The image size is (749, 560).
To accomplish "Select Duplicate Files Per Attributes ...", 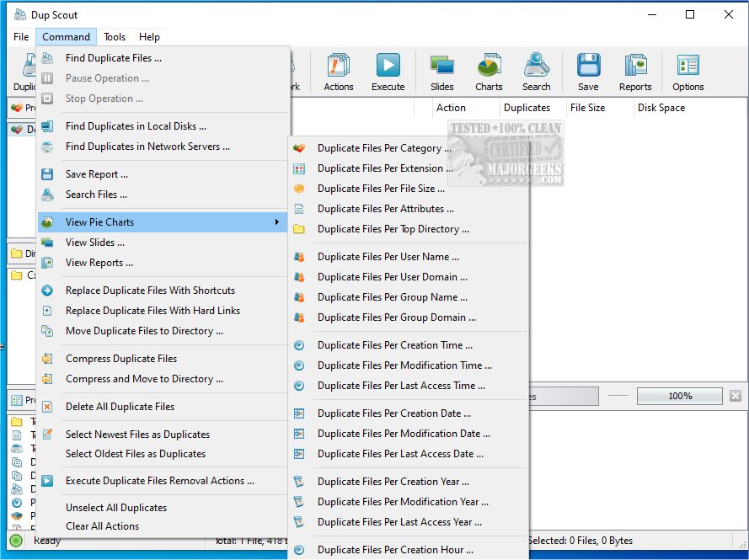I will tap(409, 209).
